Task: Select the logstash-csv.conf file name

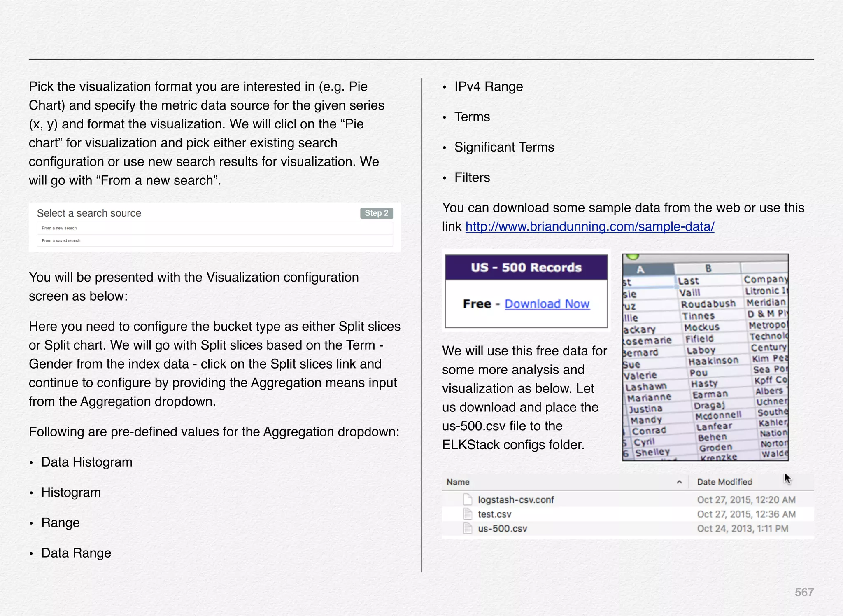Action: click(516, 500)
